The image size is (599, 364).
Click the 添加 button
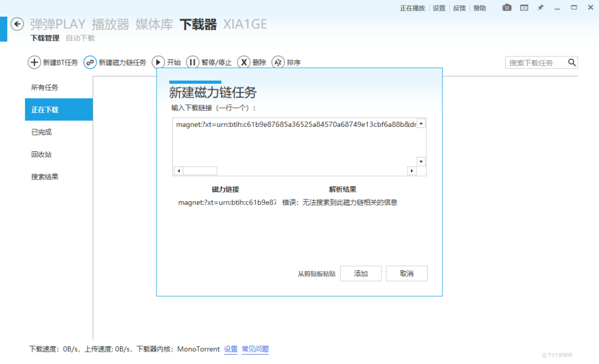pyautogui.click(x=361, y=273)
